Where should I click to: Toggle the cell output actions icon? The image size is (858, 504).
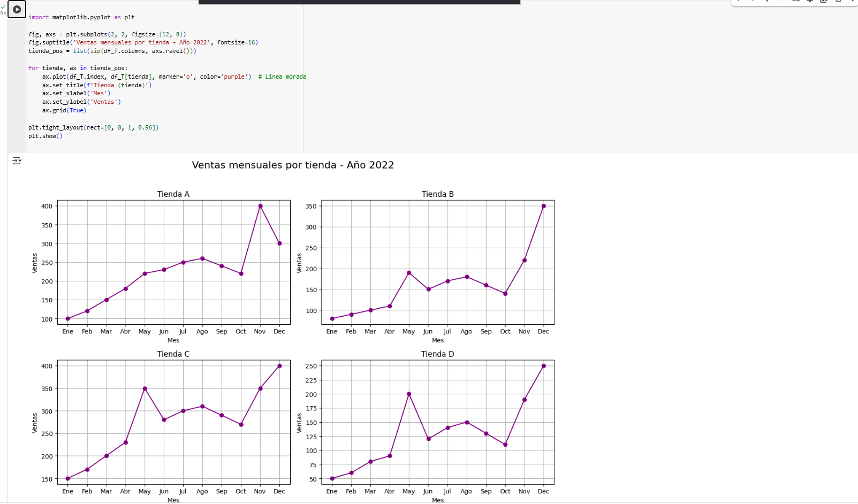coord(17,161)
